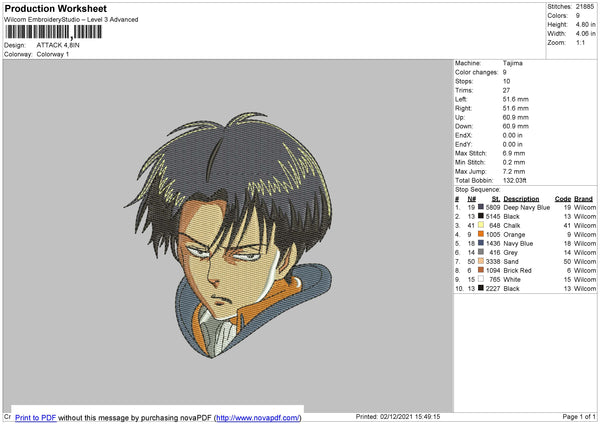This screenshot has height=424, width=600.
Task: Click stitch count '5809' in row 1
Action: click(493, 207)
